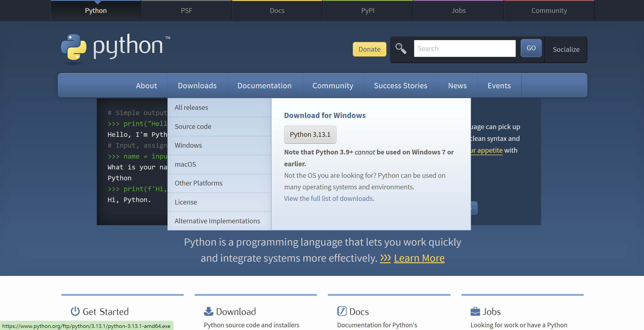Expand the Community main nav menu

[x=333, y=86]
